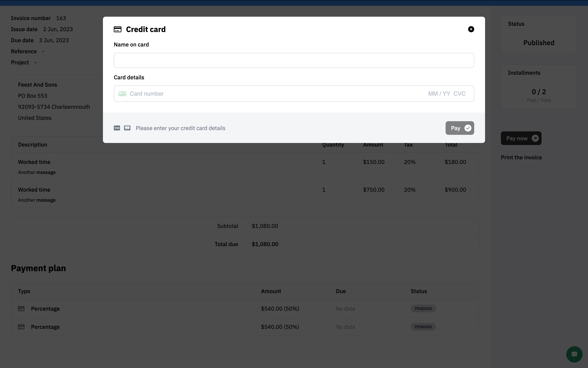This screenshot has height=368, width=588.
Task: Click the Print the invoice link
Action: 521,157
